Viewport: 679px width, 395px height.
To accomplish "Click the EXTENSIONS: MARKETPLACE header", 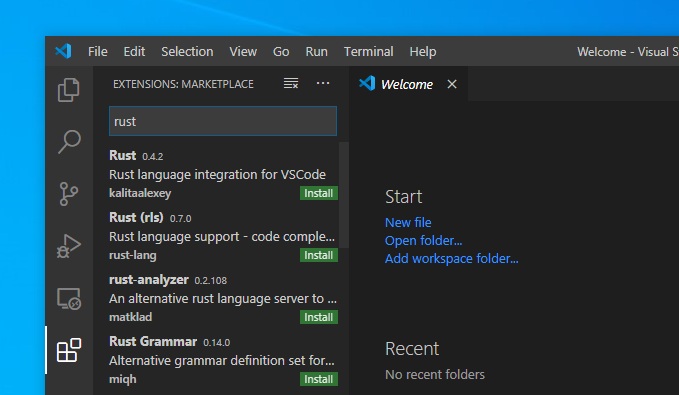I will tap(183, 84).
